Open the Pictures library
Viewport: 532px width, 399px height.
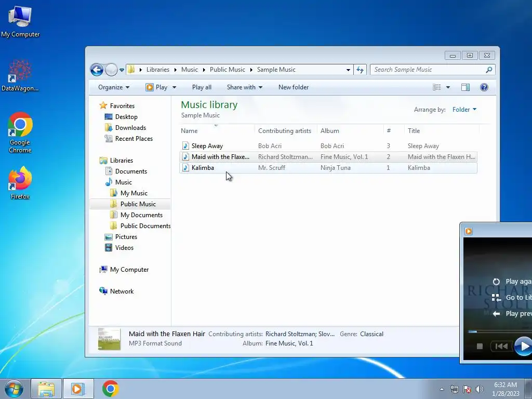pyautogui.click(x=126, y=237)
